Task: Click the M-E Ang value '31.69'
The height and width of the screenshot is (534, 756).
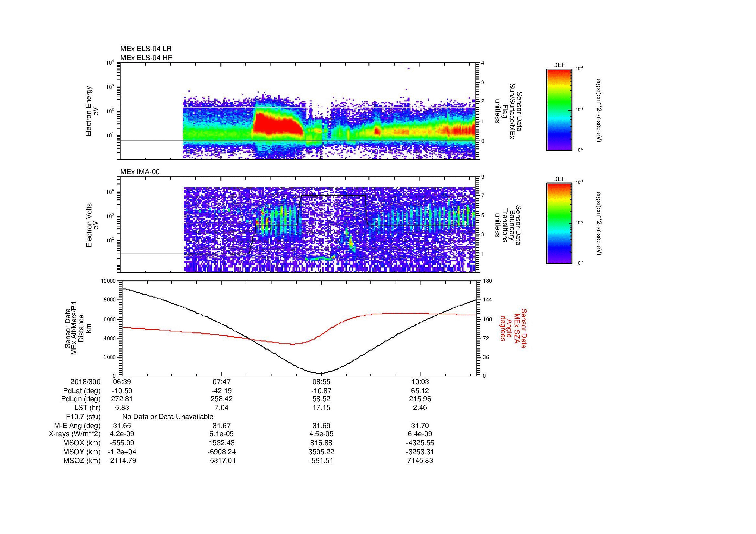Action: [321, 426]
